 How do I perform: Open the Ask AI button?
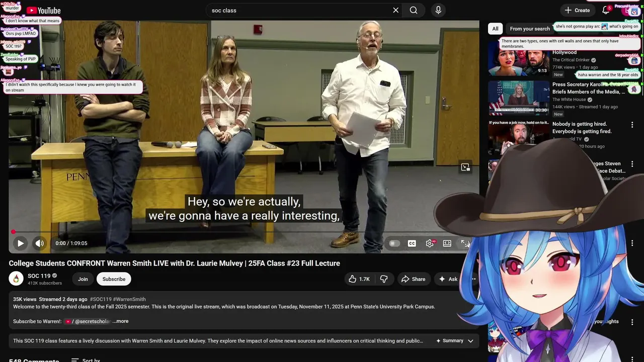pyautogui.click(x=448, y=279)
